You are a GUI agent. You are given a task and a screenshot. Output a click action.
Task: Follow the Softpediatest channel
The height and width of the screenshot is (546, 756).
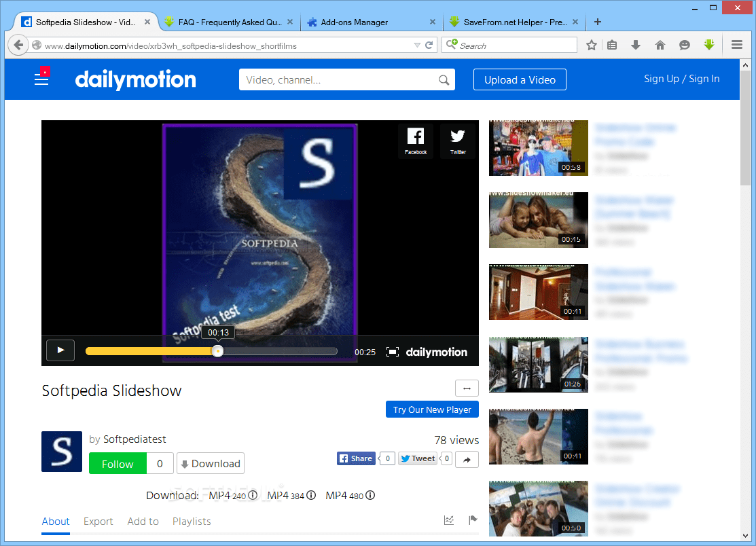click(x=118, y=464)
